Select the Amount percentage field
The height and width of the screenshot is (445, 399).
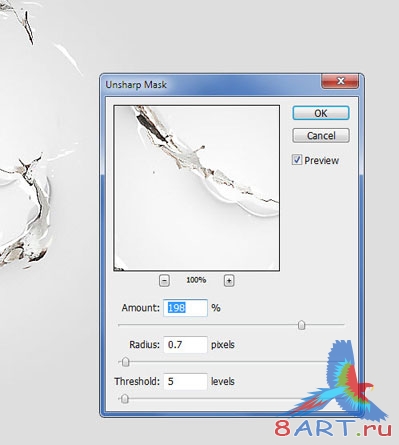[185, 308]
